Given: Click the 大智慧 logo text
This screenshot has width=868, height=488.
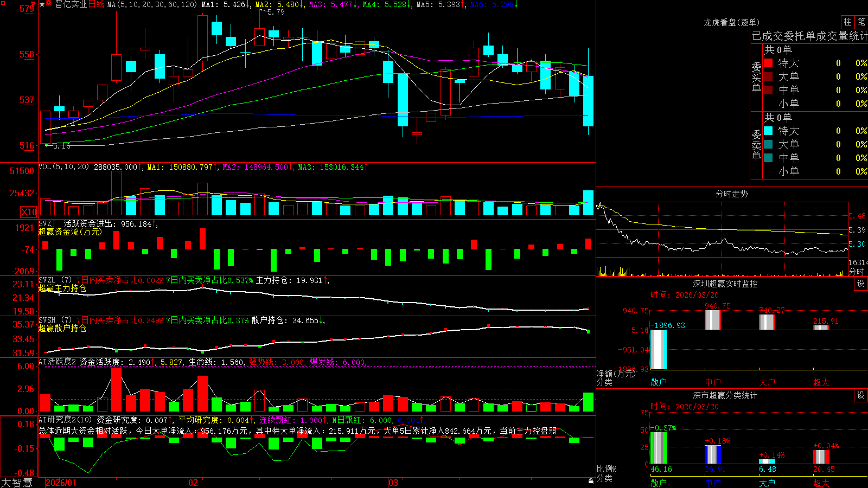Looking at the screenshot, I should pos(17,483).
